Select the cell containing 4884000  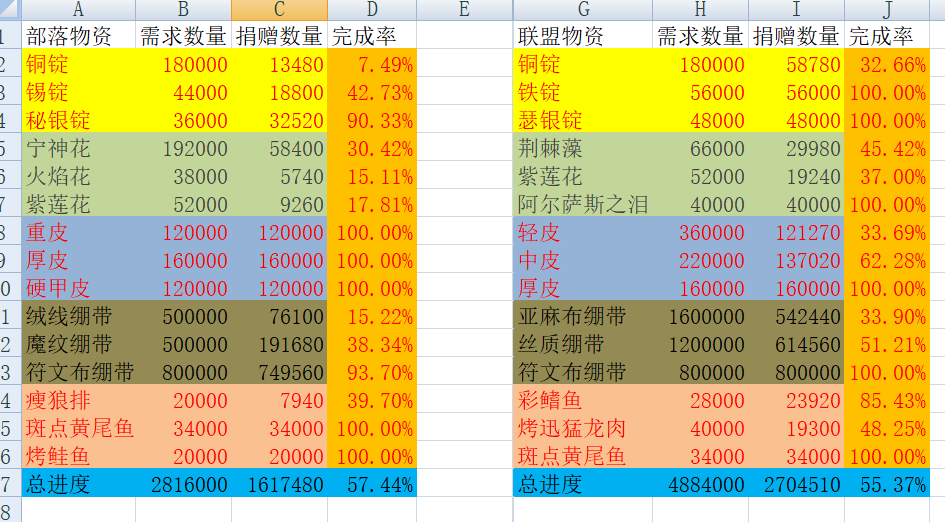[700, 485]
